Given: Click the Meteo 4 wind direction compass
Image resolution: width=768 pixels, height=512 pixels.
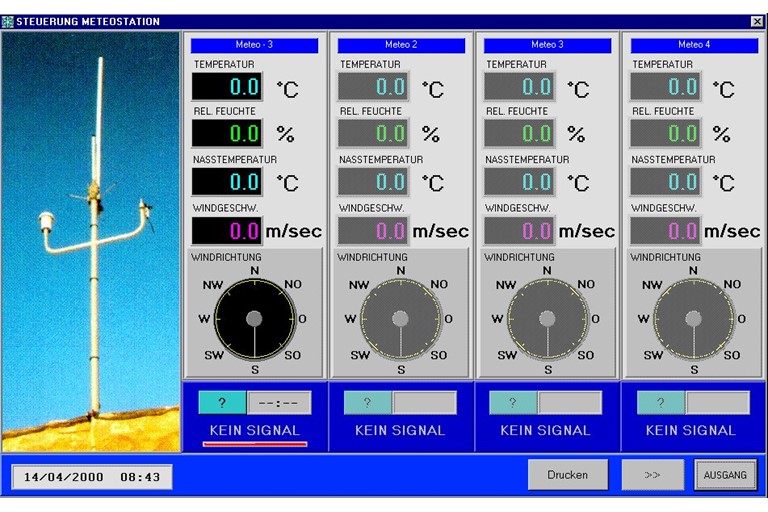Looking at the screenshot, I should 694,319.
